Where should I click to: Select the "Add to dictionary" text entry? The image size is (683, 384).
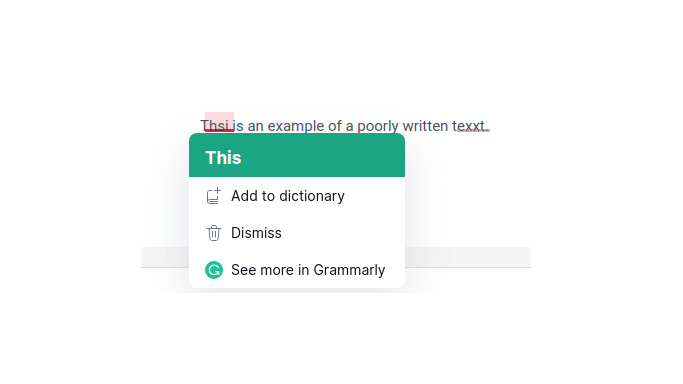[x=287, y=196]
